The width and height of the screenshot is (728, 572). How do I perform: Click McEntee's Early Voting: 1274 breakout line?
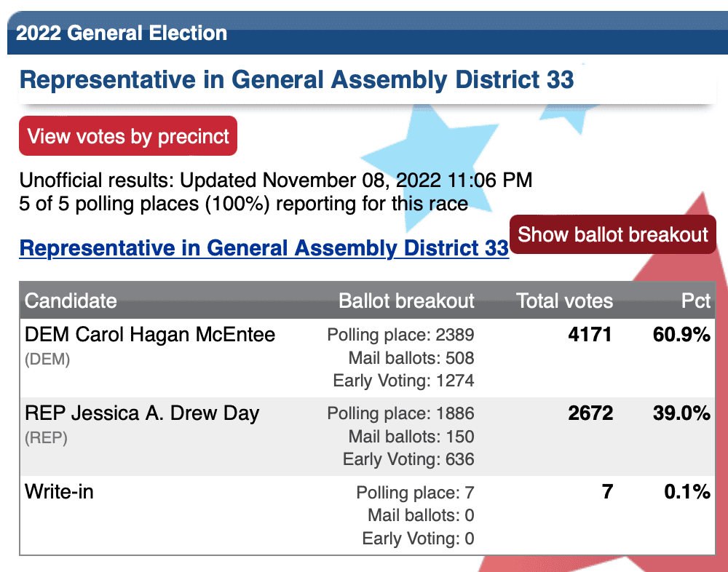[x=403, y=381]
